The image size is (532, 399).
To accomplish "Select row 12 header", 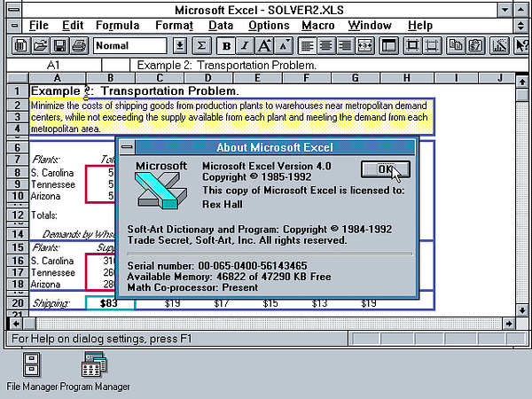I will click(x=18, y=215).
